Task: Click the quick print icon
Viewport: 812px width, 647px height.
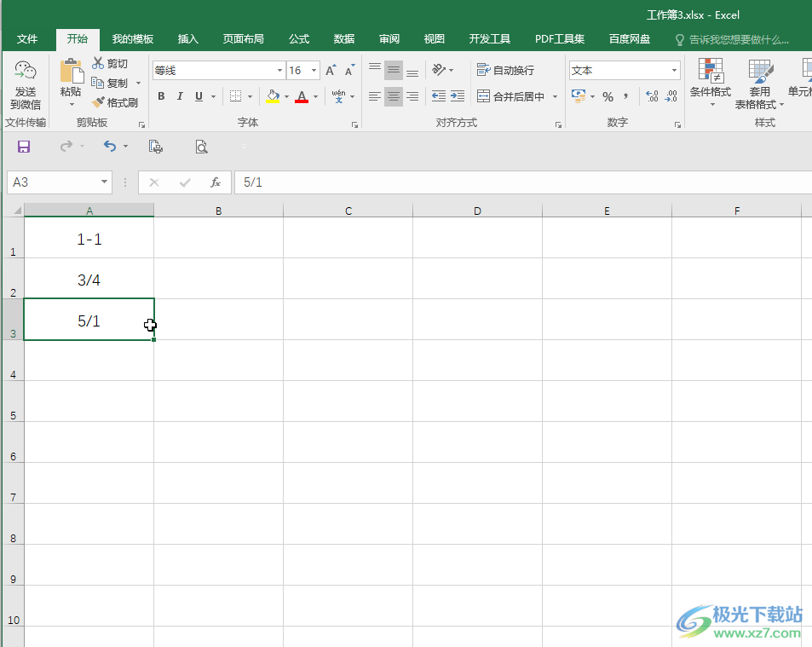Action: 155,147
